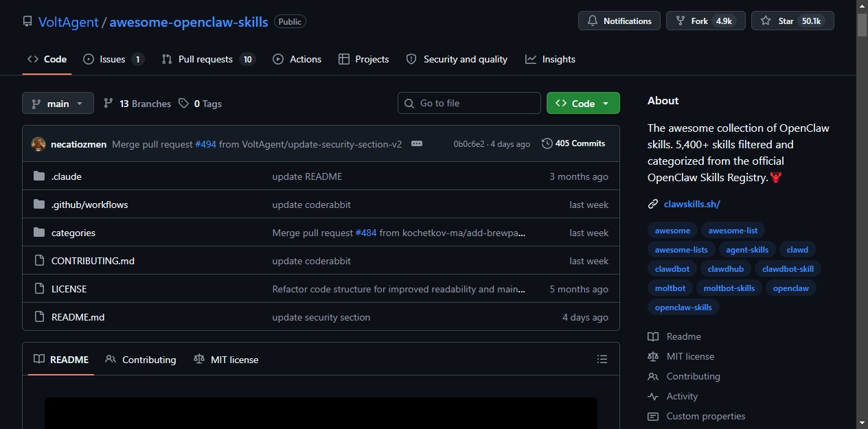Open the 0 Tags link
This screenshot has width=868, height=429.
click(x=200, y=104)
